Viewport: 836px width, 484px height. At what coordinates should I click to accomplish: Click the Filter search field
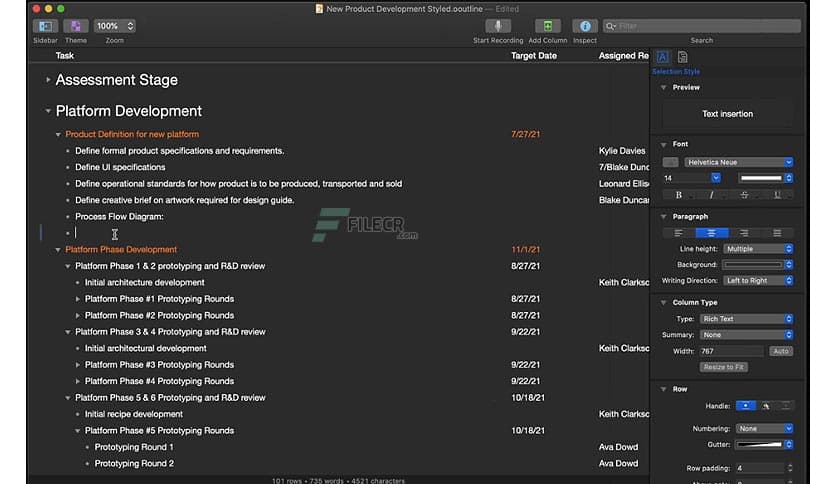(x=702, y=26)
